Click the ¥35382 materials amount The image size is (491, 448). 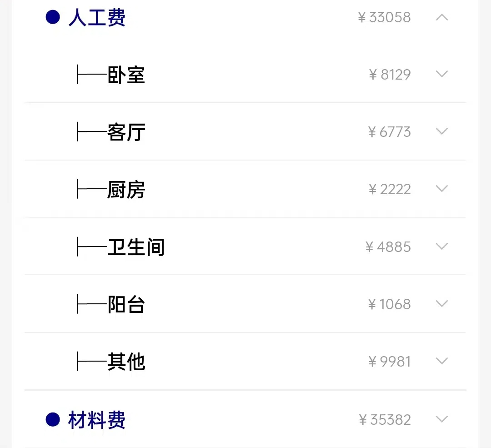(385, 420)
